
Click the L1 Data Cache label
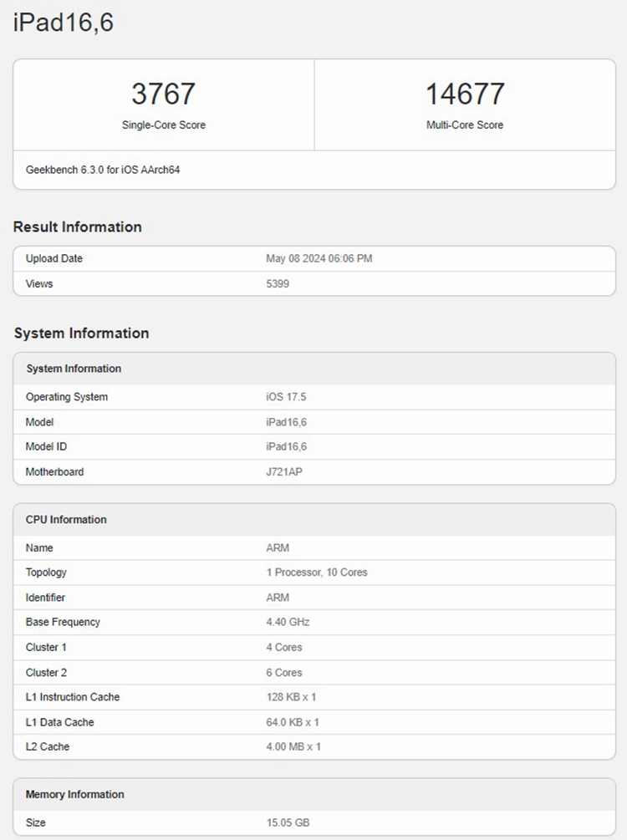(x=59, y=722)
